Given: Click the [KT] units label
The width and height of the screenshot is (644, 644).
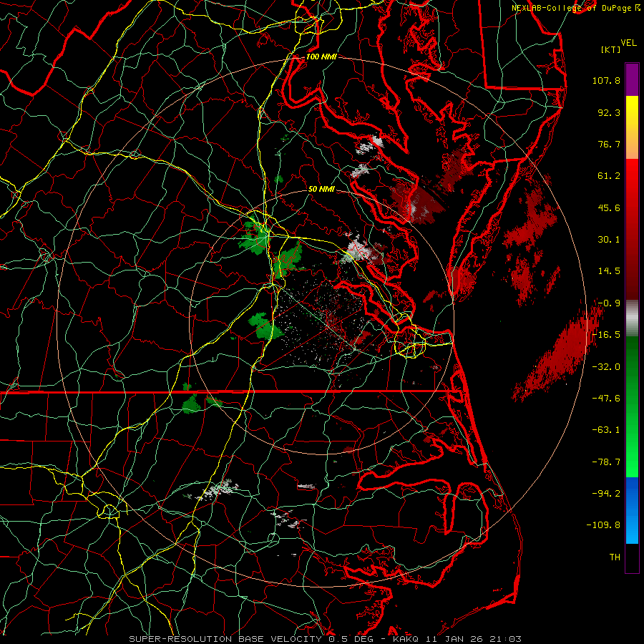Looking at the screenshot, I should point(611,49).
